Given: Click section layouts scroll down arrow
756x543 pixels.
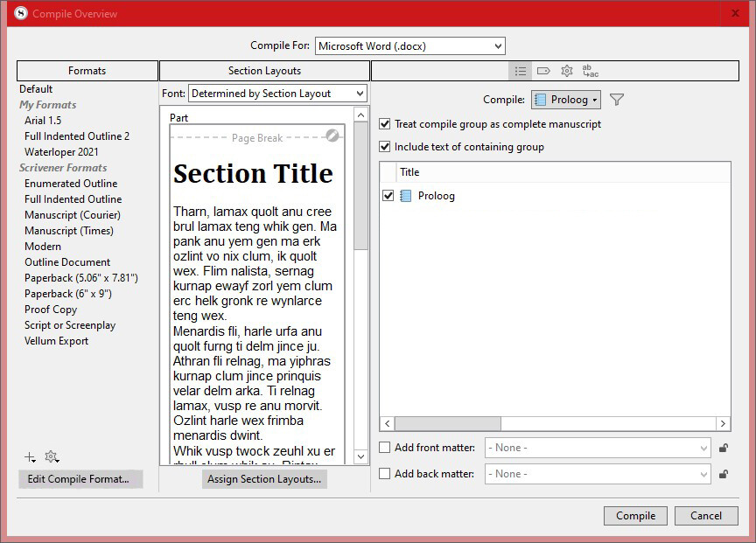Looking at the screenshot, I should point(360,456).
